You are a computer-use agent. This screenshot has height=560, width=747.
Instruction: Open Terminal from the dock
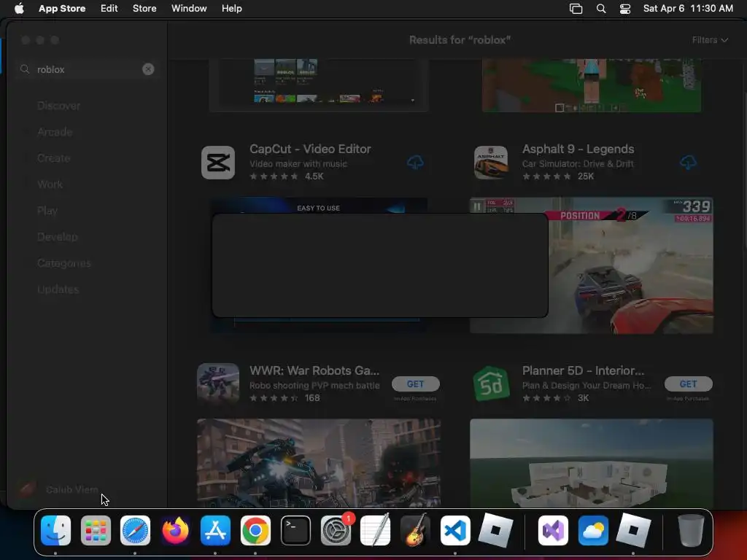295,531
